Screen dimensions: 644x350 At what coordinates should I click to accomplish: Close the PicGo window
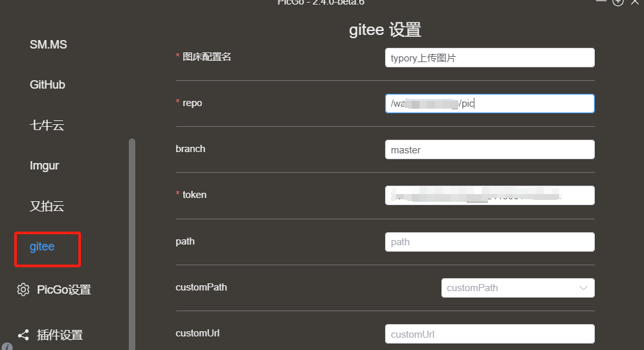(635, 2)
